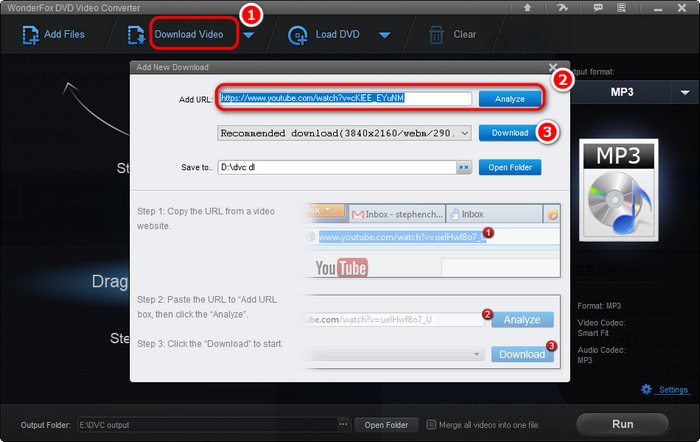Close the WonderFox main window
Viewport: 700px width, 442px height.
682,8
